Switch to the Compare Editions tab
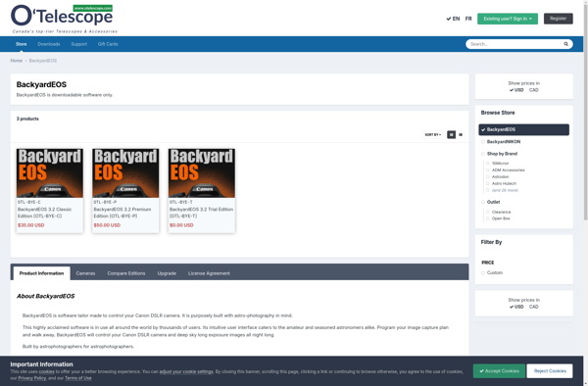 (126, 273)
